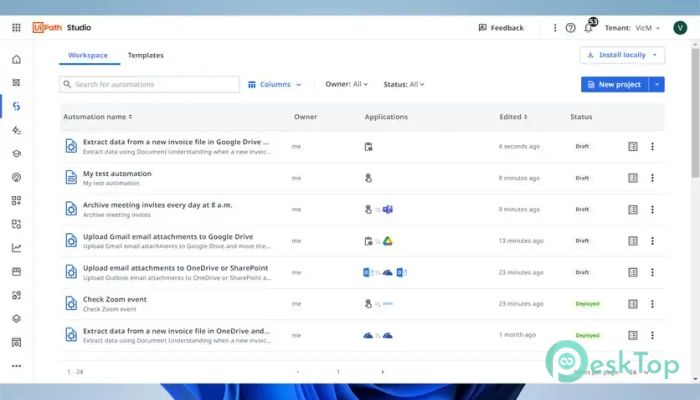Open Check Zoom event automation
This screenshot has height=400, width=700.
(x=115, y=299)
